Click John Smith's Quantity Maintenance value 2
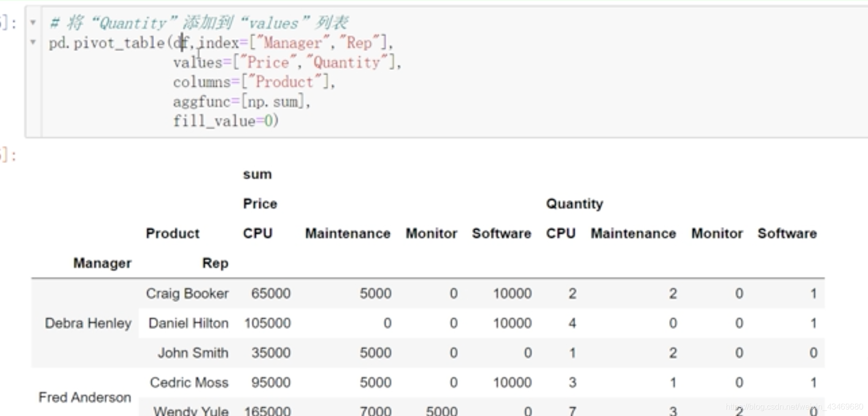The height and width of the screenshot is (416, 868). coord(673,353)
